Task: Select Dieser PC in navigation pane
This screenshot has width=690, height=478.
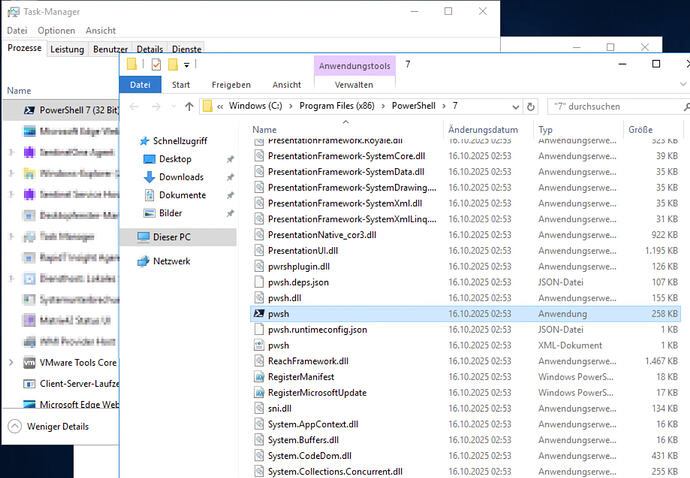Action: [170, 237]
